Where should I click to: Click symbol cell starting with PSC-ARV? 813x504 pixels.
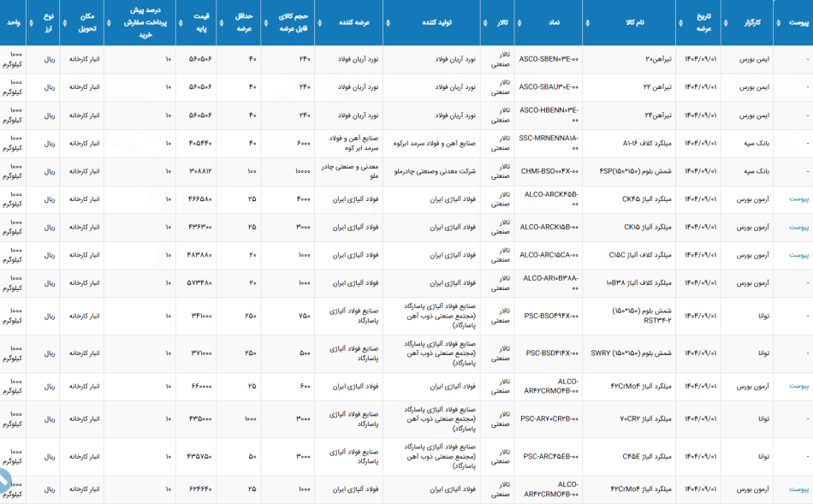click(x=549, y=418)
